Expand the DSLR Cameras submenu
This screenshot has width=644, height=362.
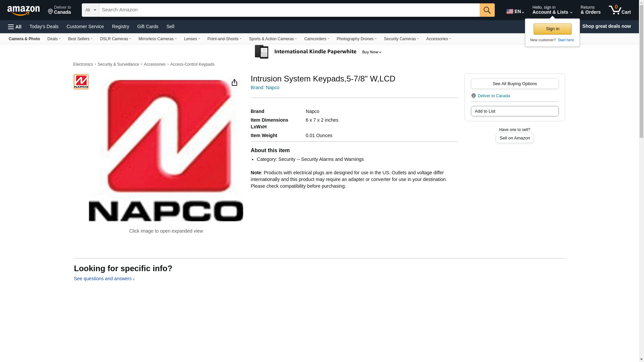[x=115, y=39]
